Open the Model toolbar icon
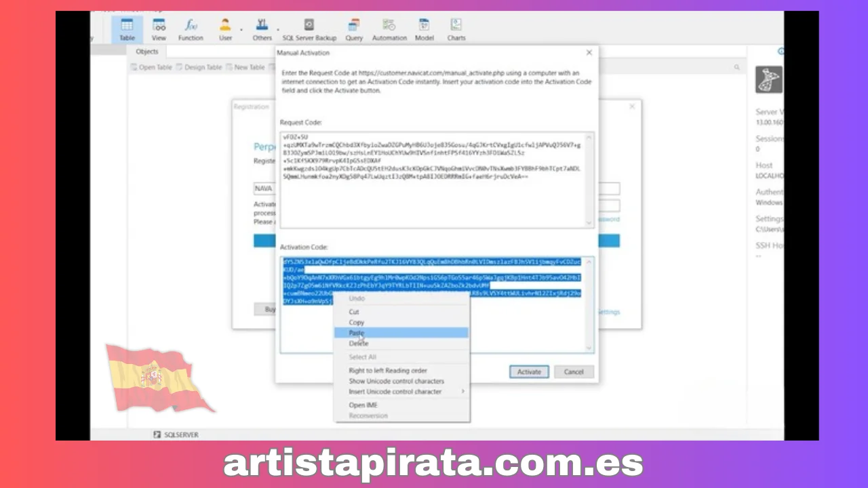The image size is (868, 488). (x=425, y=29)
